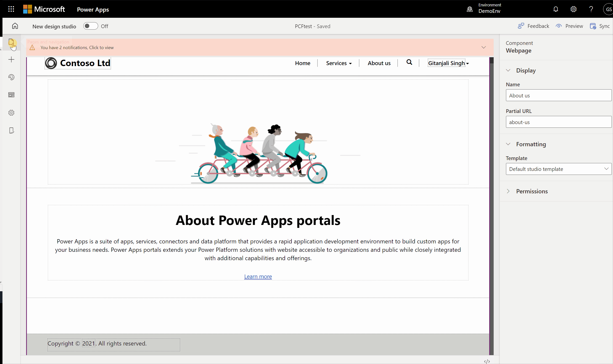Open Pages and navigation sidebar icon
The image size is (613, 364).
(x=11, y=42)
